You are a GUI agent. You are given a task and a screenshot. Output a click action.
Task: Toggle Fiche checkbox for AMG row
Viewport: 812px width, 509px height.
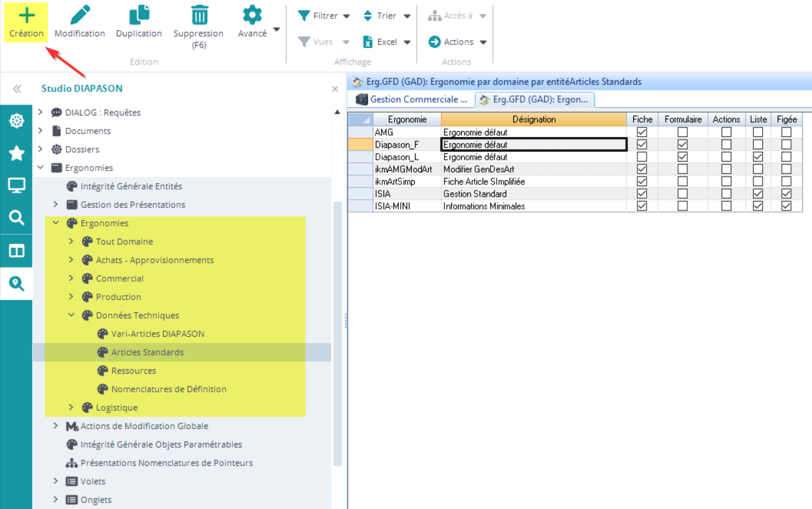642,132
